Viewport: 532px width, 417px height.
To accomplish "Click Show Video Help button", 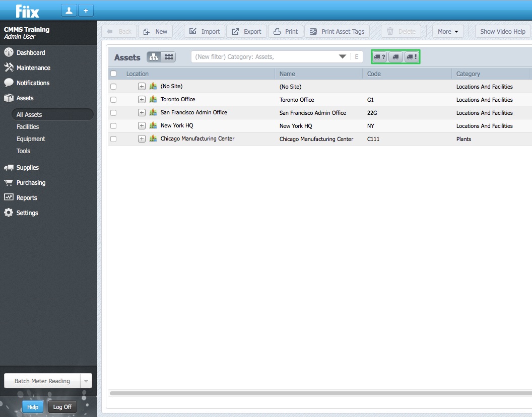I will 502,31.
